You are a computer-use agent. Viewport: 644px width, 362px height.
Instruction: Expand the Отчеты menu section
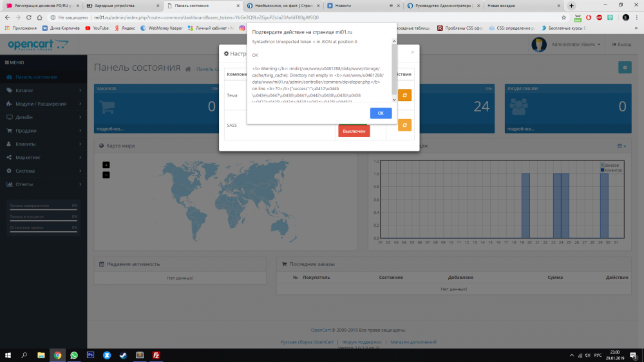tap(44, 184)
